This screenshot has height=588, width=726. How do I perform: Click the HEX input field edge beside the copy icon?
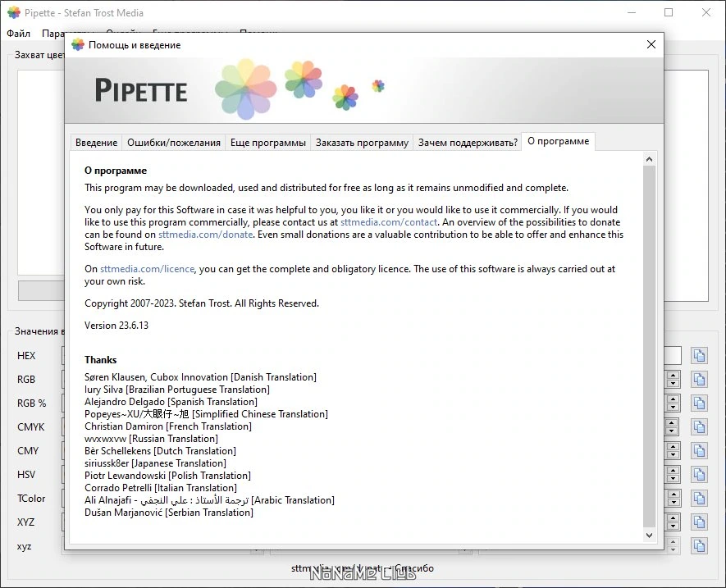click(673, 356)
